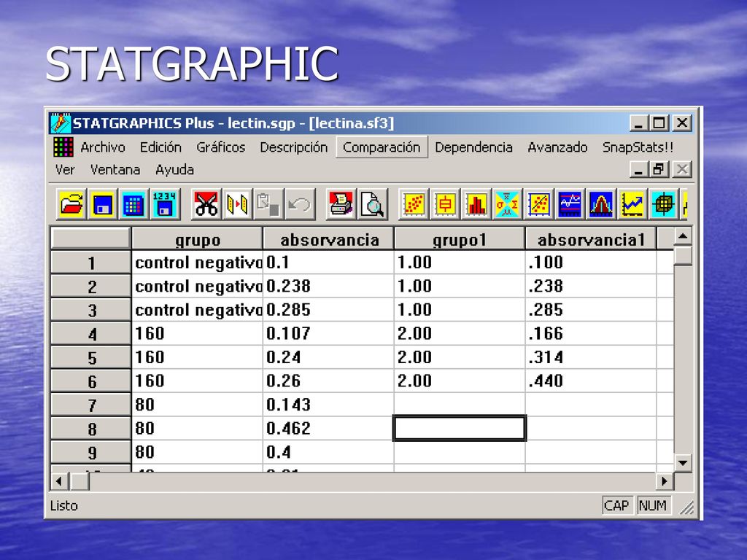747x560 pixels.
Task: Open the Dependencia menu
Action: (x=473, y=147)
